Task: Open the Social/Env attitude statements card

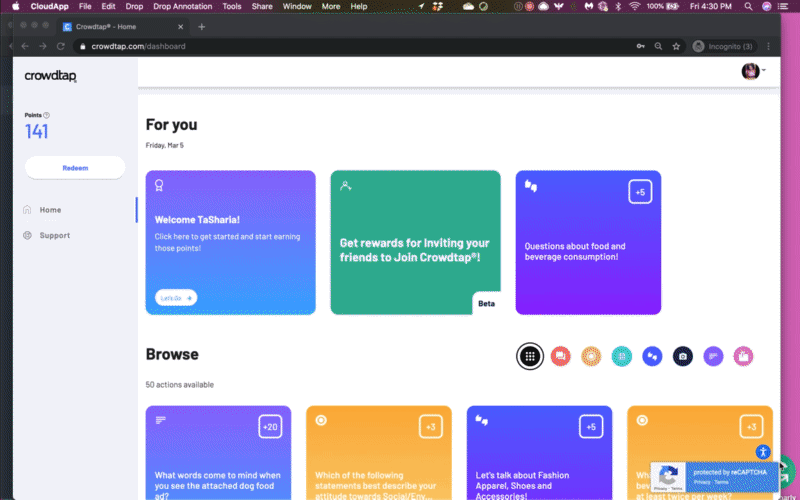Action: pos(379,453)
